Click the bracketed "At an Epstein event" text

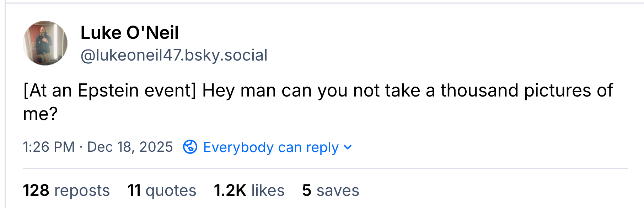tap(109, 90)
